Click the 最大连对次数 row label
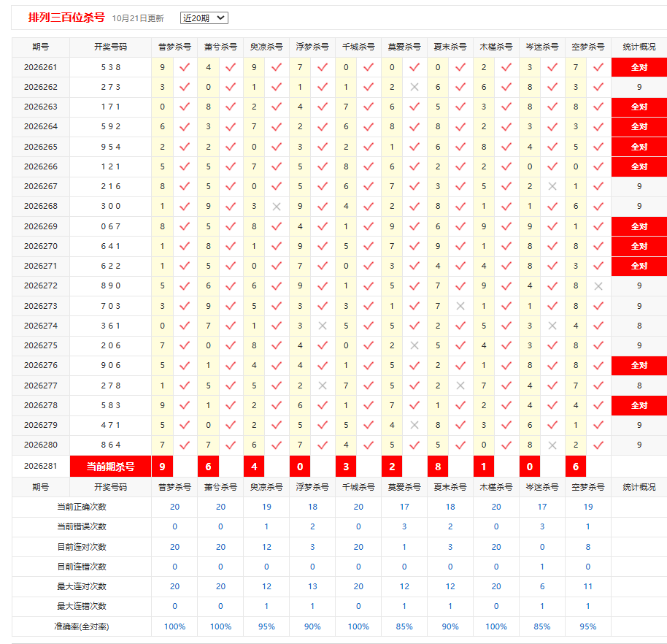Viewport: 667px width, 644px height. pyautogui.click(x=82, y=586)
